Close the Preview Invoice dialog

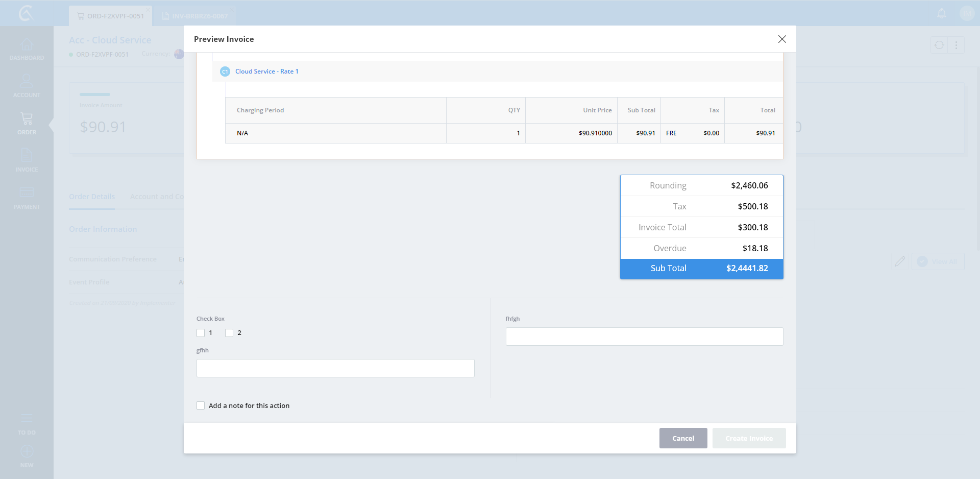click(782, 39)
